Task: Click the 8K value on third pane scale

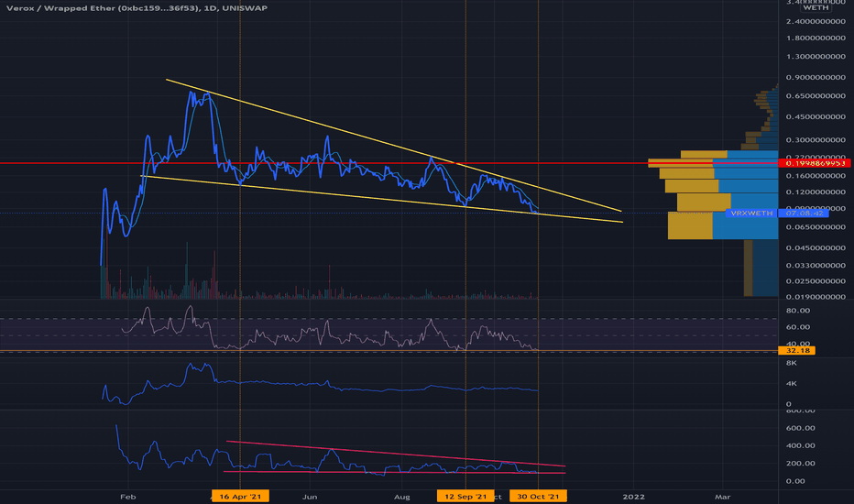Action: 792,363
